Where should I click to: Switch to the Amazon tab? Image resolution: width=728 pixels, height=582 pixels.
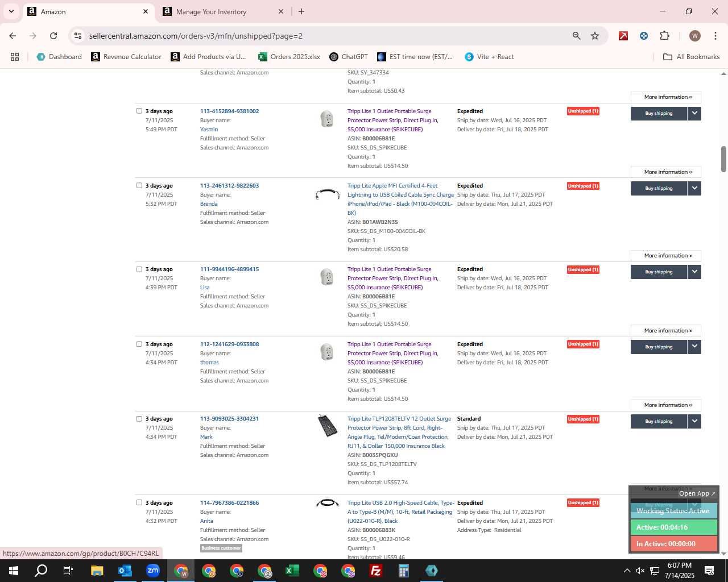coord(88,11)
